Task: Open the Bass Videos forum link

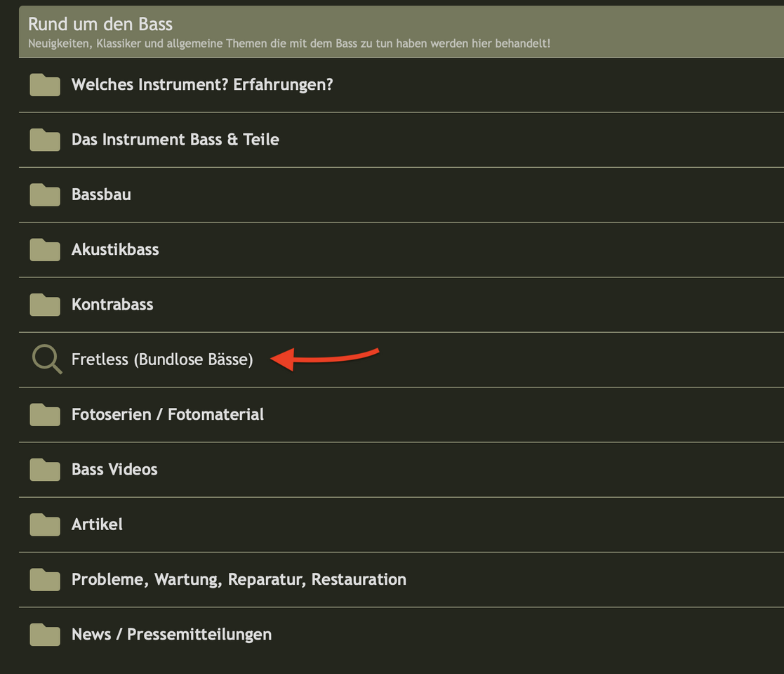Action: tap(114, 470)
